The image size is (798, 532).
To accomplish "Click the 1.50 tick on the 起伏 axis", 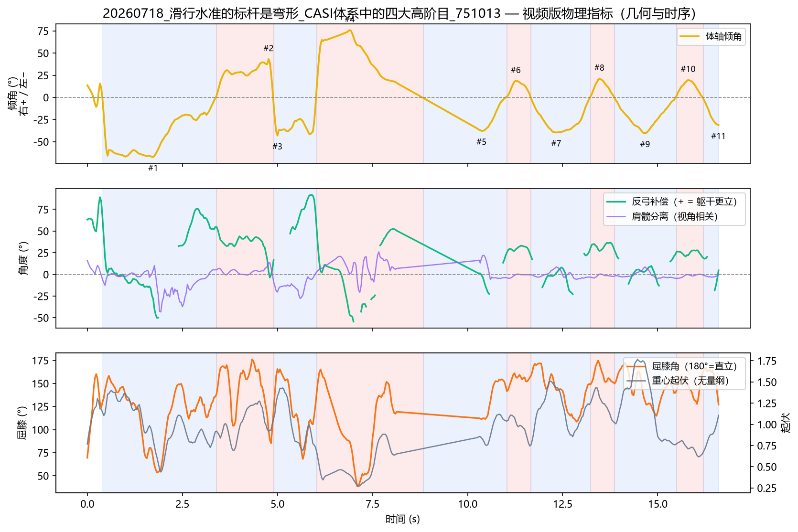I will [x=767, y=382].
